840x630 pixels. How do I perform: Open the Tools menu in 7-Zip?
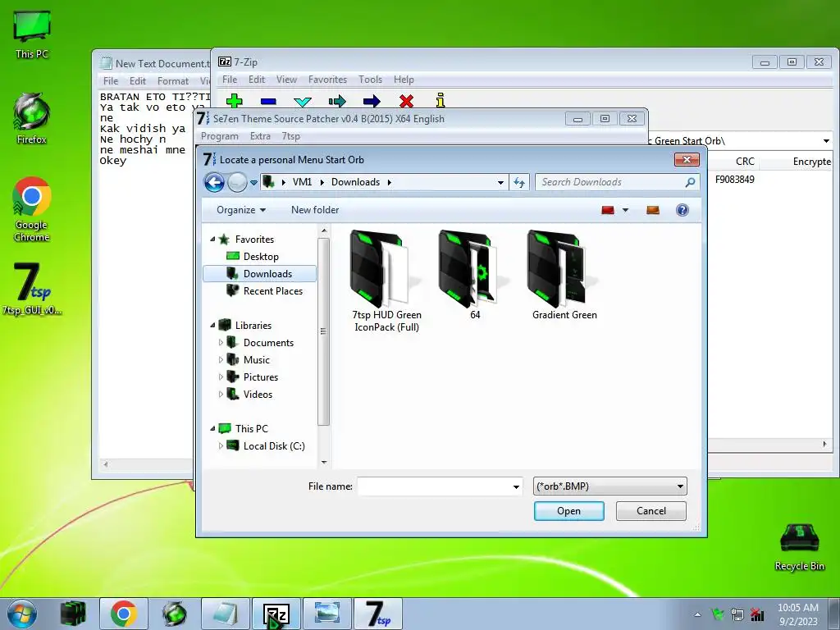click(x=370, y=80)
